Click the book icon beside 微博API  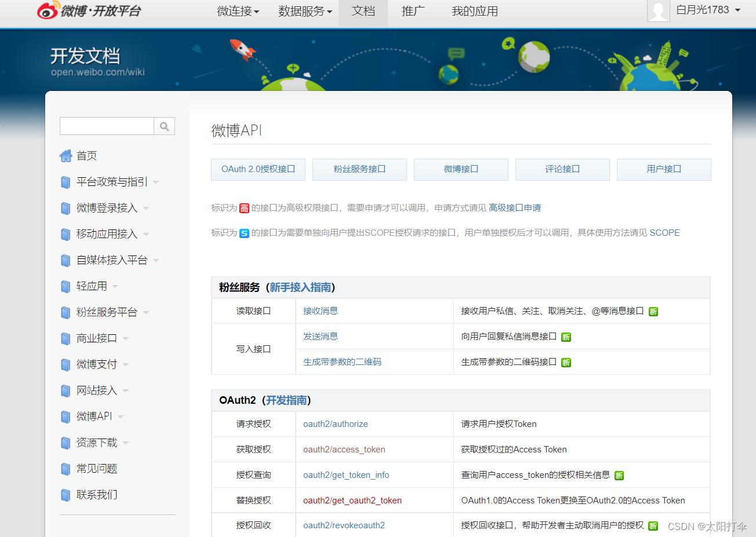tap(65, 416)
